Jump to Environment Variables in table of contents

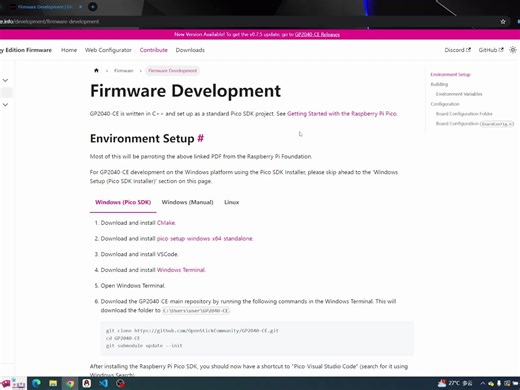(x=459, y=94)
